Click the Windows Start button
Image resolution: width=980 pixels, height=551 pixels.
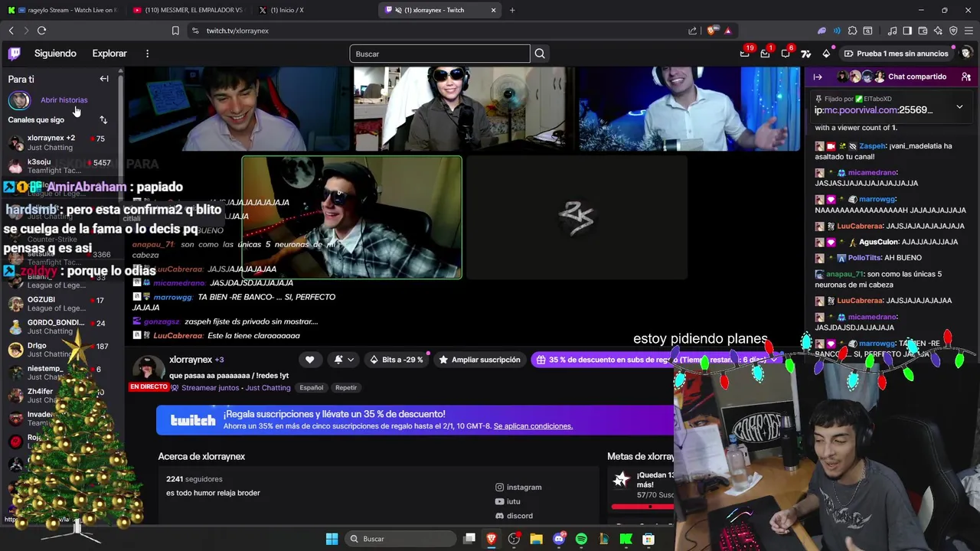click(x=332, y=539)
